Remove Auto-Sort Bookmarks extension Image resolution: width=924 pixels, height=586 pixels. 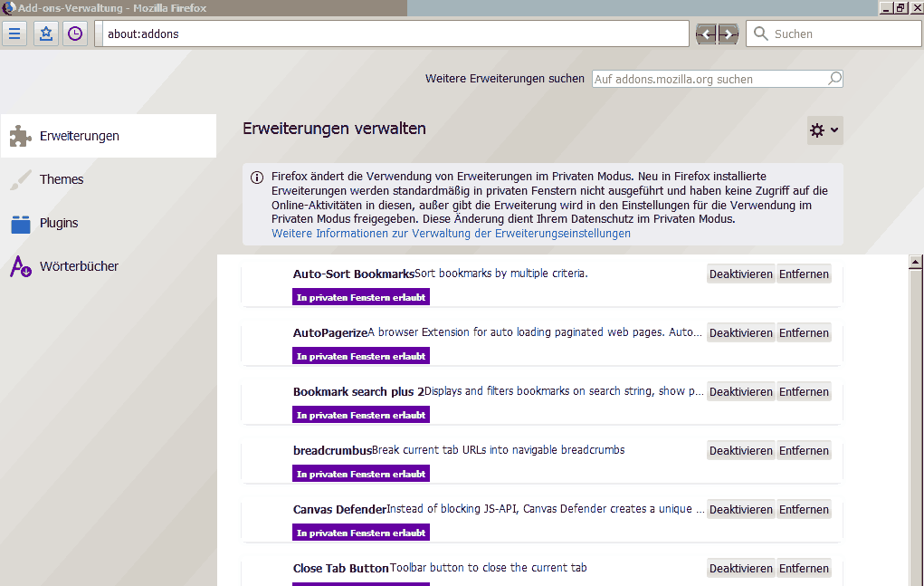(804, 274)
